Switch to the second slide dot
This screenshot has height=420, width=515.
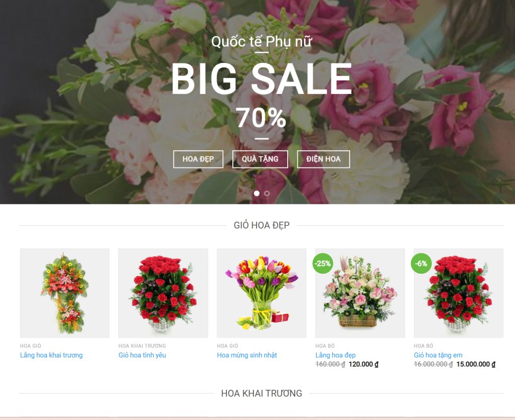pyautogui.click(x=267, y=193)
